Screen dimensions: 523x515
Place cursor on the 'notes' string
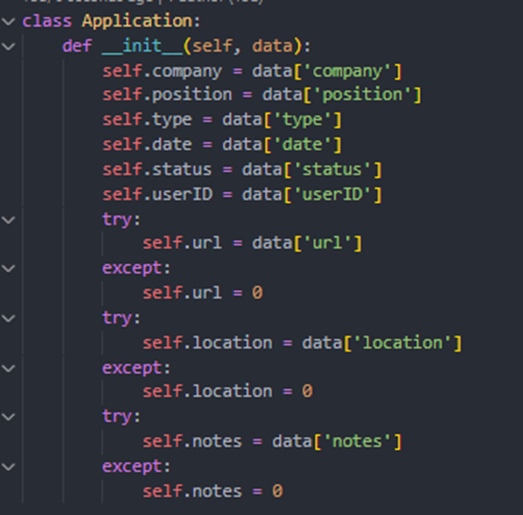pyautogui.click(x=358, y=441)
